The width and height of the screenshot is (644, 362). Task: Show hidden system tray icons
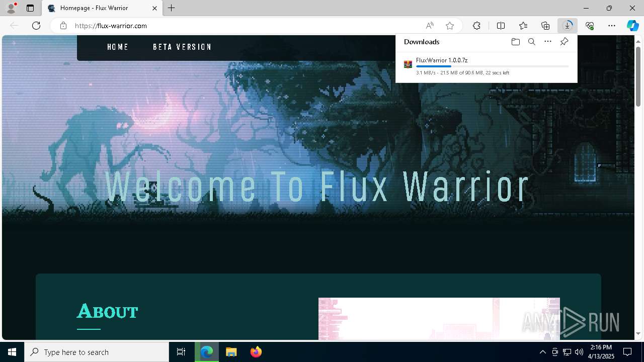click(542, 352)
